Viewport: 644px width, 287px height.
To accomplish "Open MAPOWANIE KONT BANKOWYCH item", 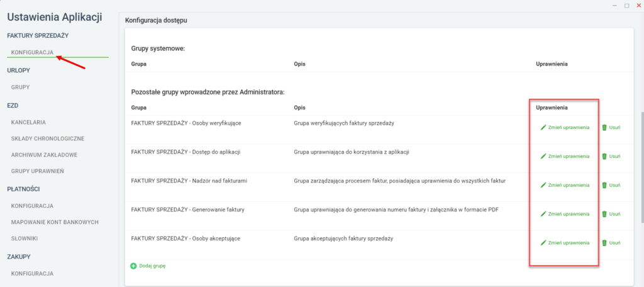I will pyautogui.click(x=55, y=222).
